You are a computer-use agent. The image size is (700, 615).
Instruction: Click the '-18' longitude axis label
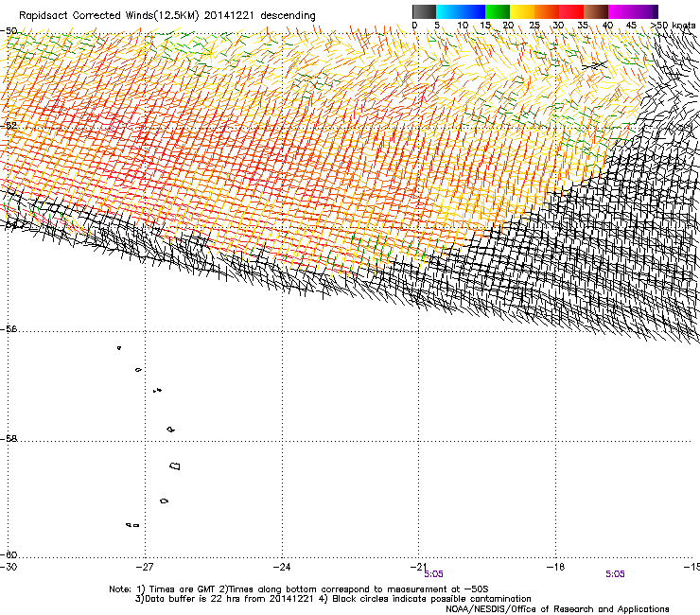coord(555,567)
